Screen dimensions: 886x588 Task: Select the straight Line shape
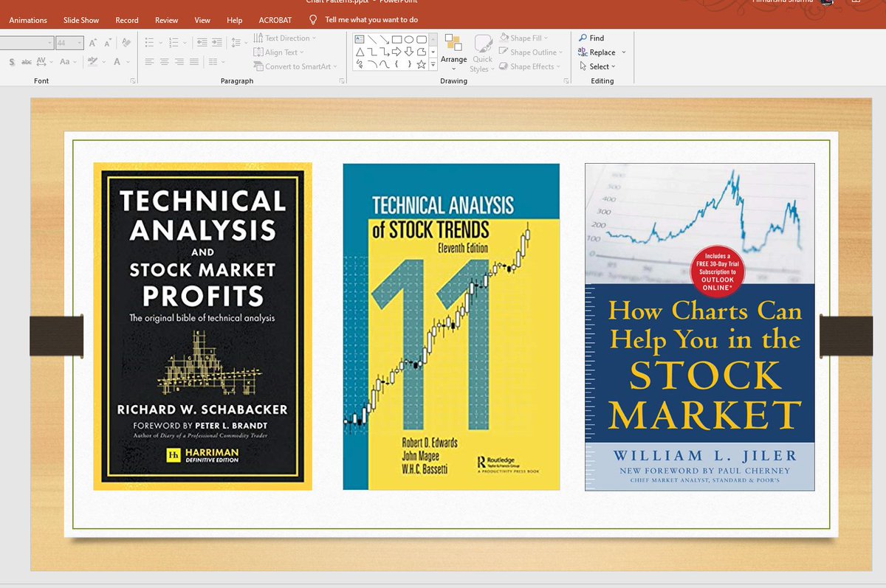point(372,39)
